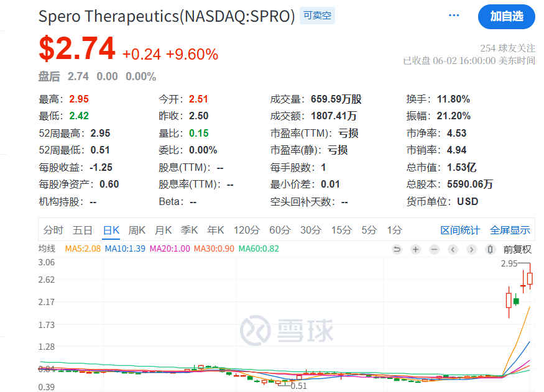
Task: Pan chart left with left chevron
Action: 453,249
